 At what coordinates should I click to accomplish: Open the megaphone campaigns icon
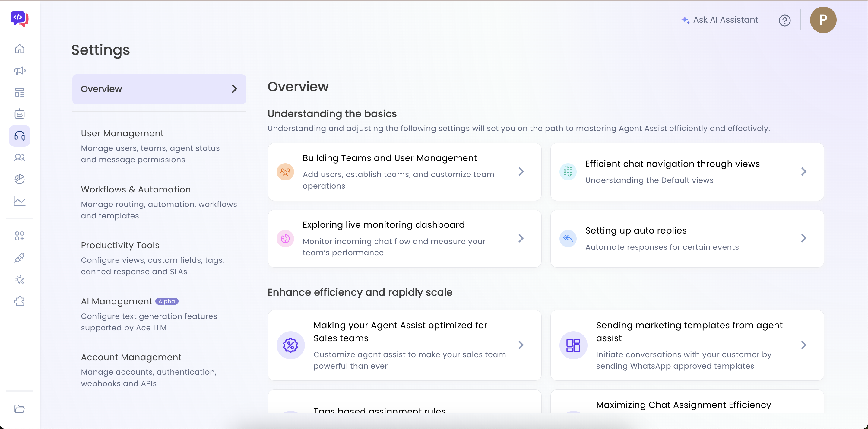click(x=20, y=71)
